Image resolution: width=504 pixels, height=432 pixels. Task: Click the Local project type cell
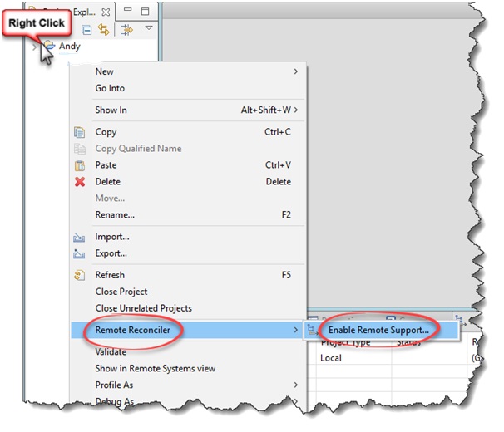click(333, 358)
